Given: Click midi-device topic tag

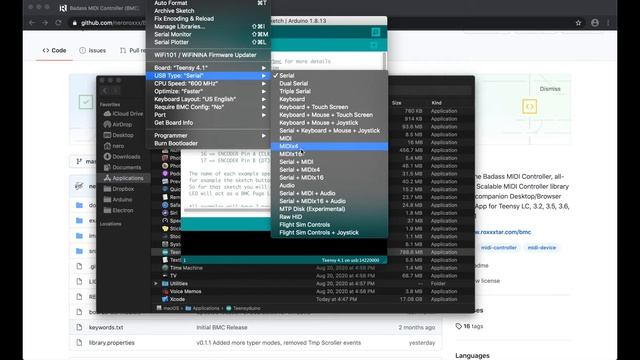Looking at the screenshot, I should [x=542, y=247].
